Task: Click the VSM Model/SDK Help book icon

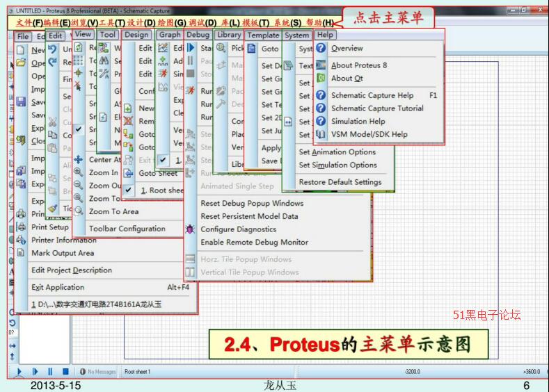Action: point(321,134)
